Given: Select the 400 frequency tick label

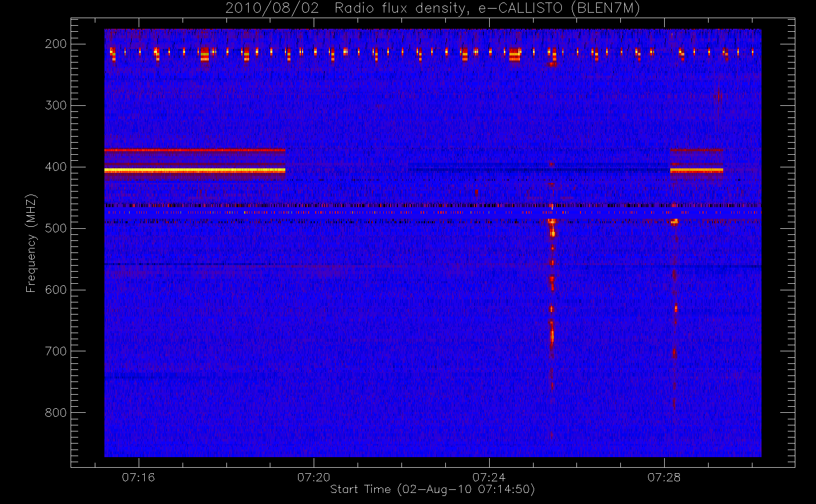Looking at the screenshot, I should (x=56, y=167).
